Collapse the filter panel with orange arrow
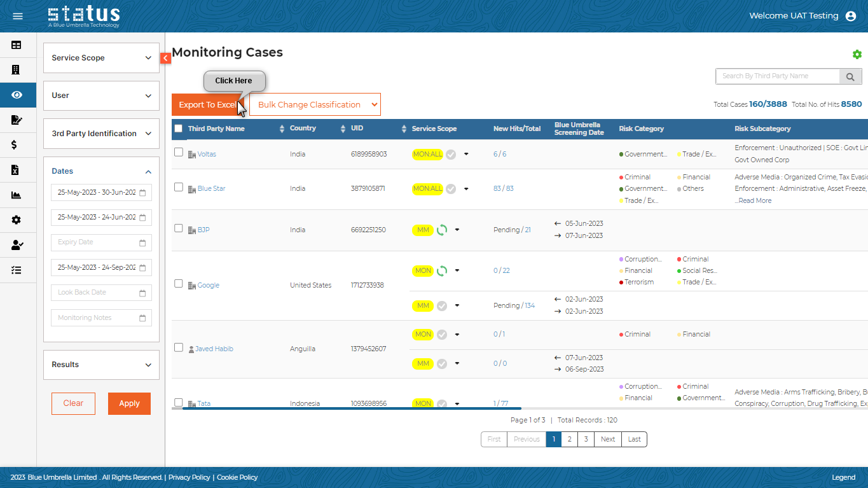 point(165,58)
